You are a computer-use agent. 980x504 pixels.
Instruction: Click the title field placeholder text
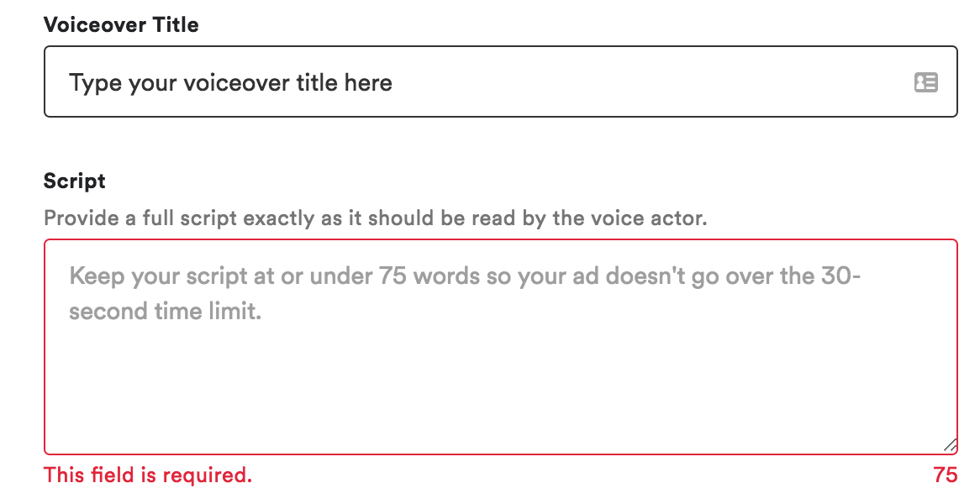231,82
